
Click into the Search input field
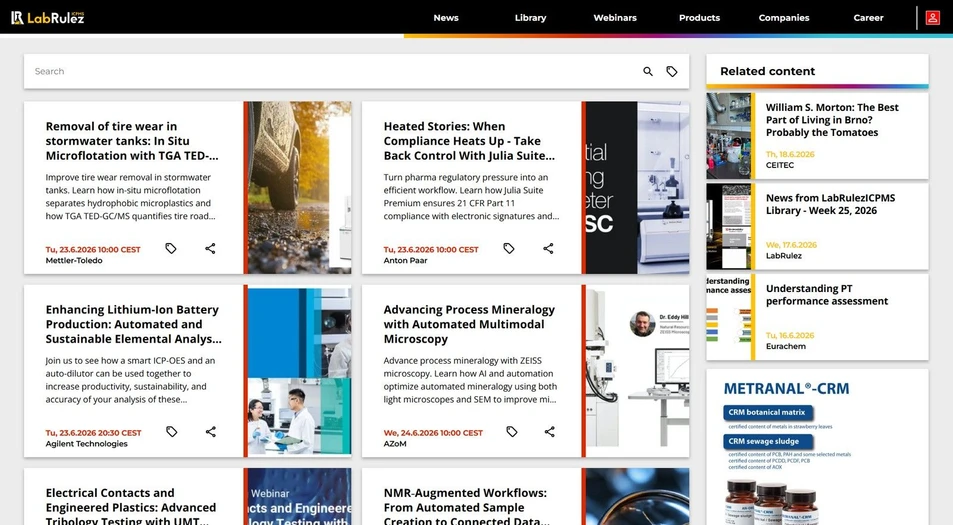331,72
